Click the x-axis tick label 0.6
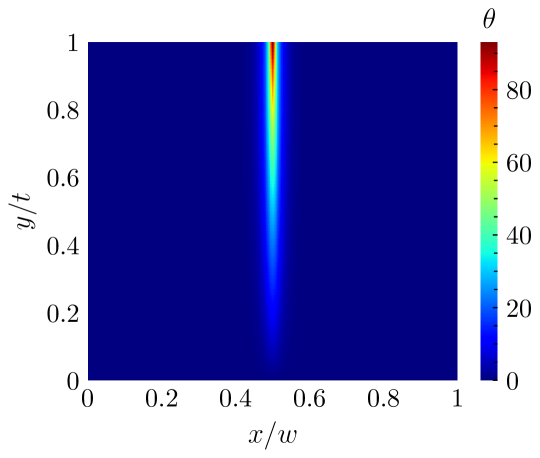The height and width of the screenshot is (458, 540). (309, 399)
